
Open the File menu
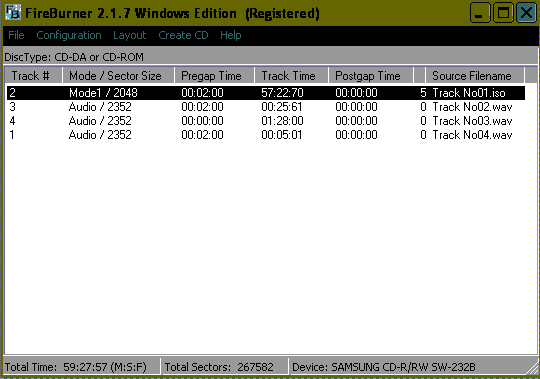(16, 35)
